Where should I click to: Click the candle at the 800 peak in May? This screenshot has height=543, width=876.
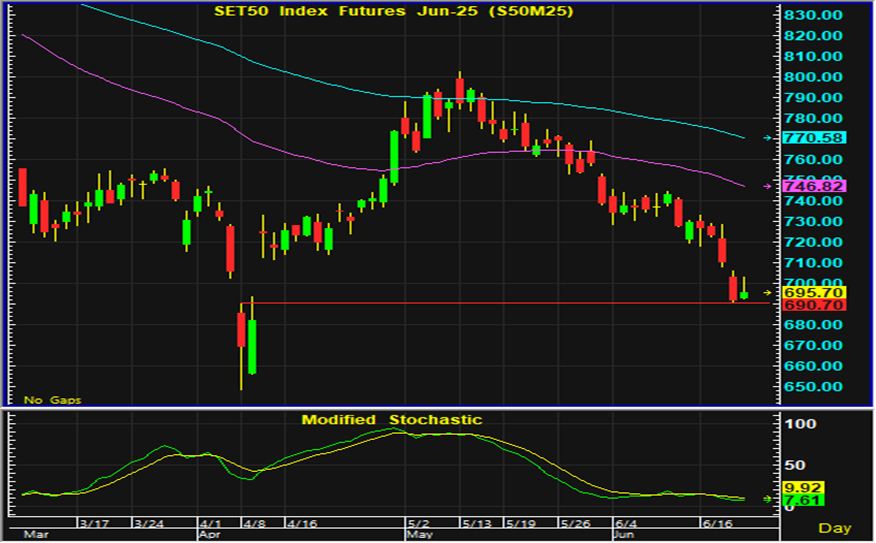coord(460,89)
